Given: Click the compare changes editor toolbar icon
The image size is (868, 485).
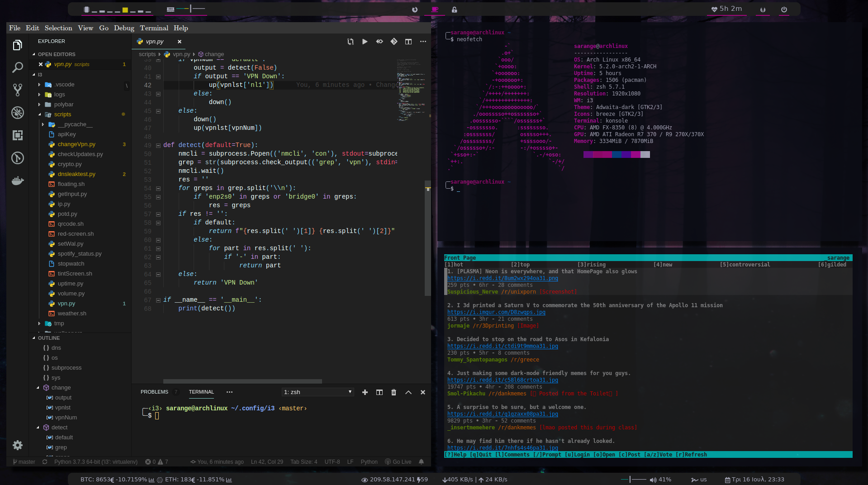Looking at the screenshot, I should point(351,42).
